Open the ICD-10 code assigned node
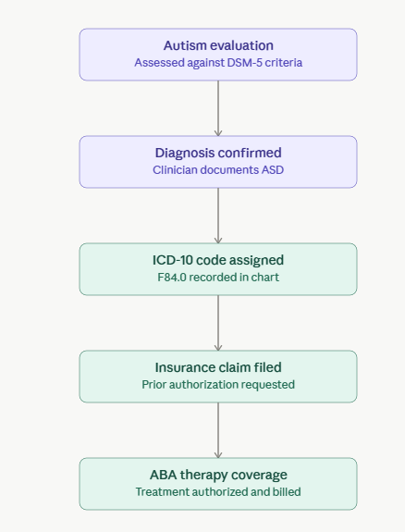Screen dimensions: 405x532 218,269
